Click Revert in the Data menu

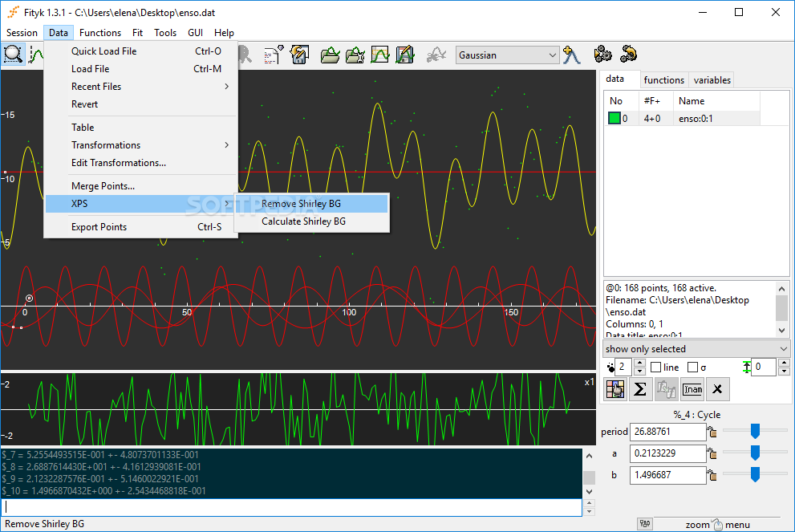pos(140,104)
